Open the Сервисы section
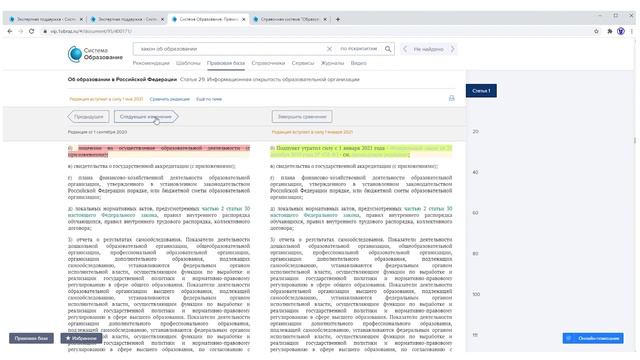The width and height of the screenshot is (640, 360). pos(303,63)
